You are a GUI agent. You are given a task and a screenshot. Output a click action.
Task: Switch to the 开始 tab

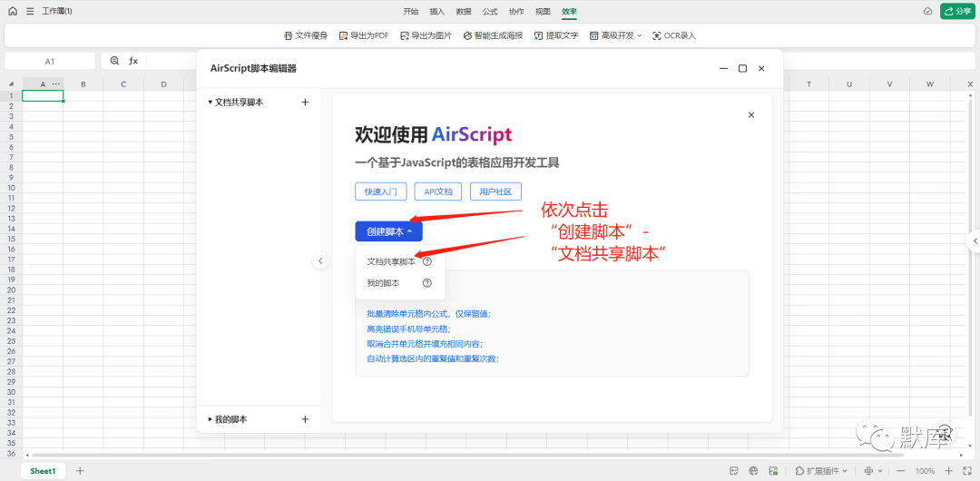(x=411, y=11)
